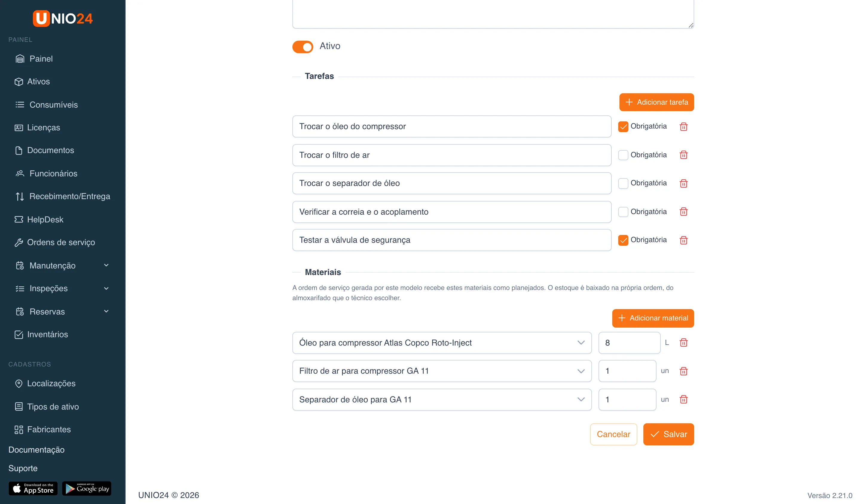Check Obrigatória for 'Trocar o filtro de ar'
Image resolution: width=861 pixels, height=504 pixels.
[623, 155]
